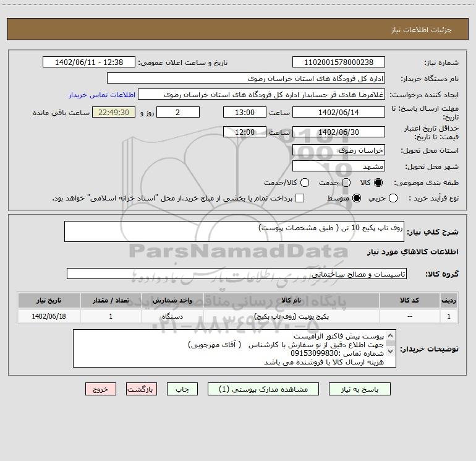Image resolution: width=476 pixels, height=461 pixels.
Task: Click the unit cell دستگاه
Action: 172,316
